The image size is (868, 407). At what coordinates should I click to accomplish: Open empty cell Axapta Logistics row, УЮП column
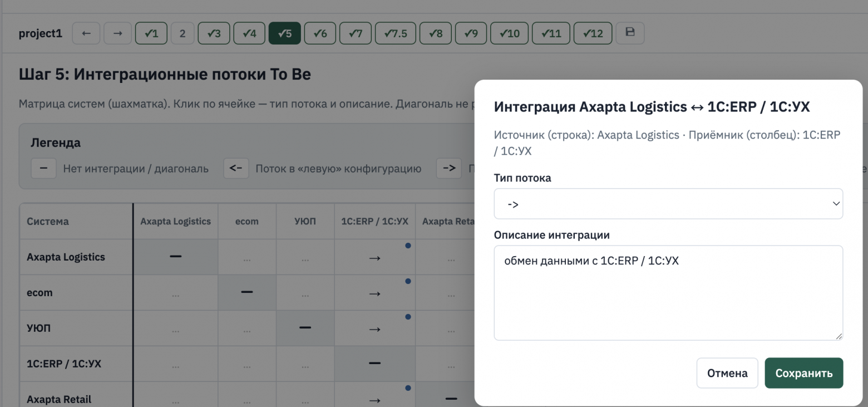[x=305, y=257]
